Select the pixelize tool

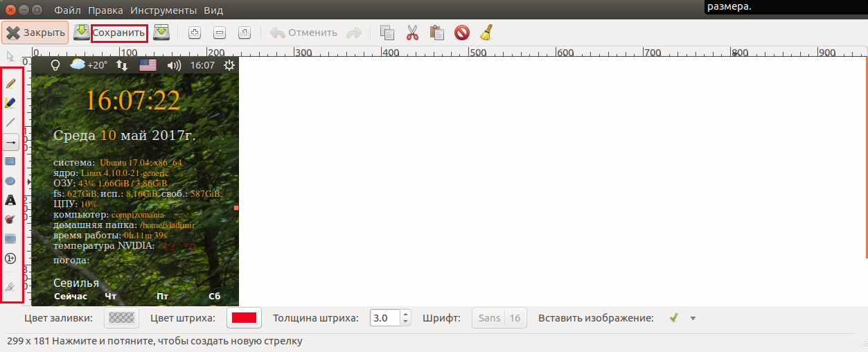tap(10, 239)
